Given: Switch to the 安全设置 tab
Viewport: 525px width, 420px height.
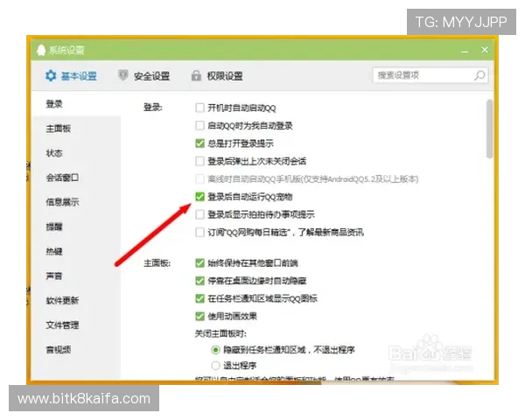Looking at the screenshot, I should 144,76.
